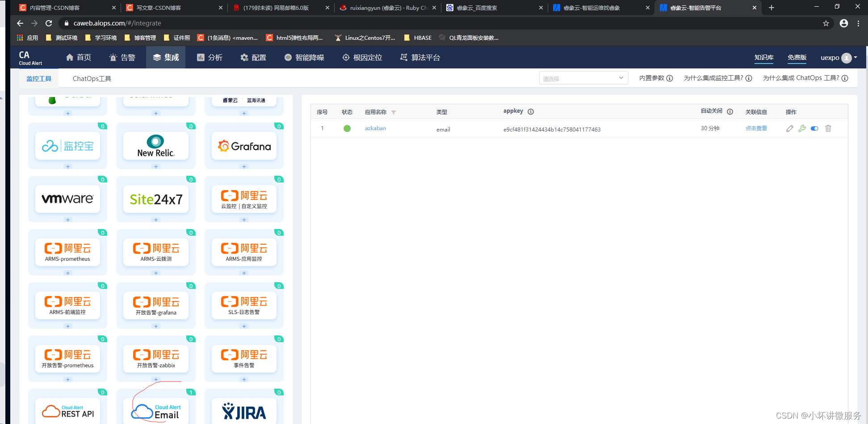Screen dimensions: 868x424
Task: Open the azkaban application name link
Action: [x=376, y=128]
